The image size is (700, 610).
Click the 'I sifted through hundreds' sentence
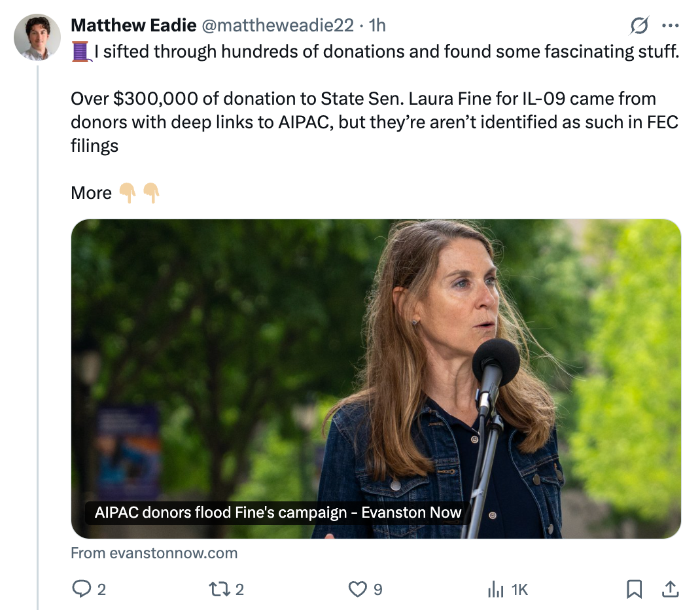click(x=386, y=51)
